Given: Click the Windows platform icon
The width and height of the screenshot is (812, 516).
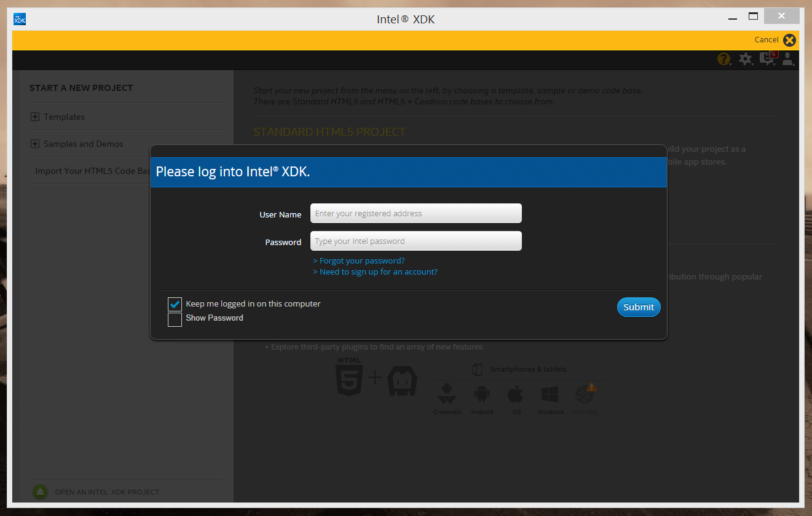Looking at the screenshot, I should 550,394.
